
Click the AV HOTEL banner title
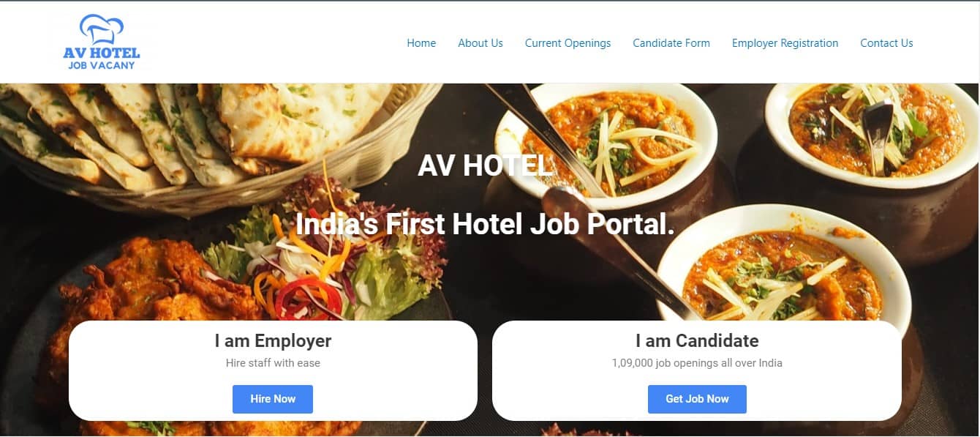click(x=485, y=166)
